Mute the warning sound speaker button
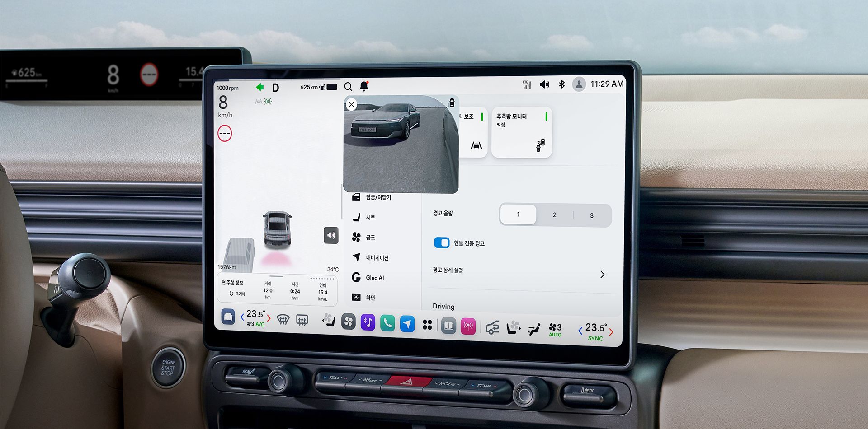 click(331, 235)
